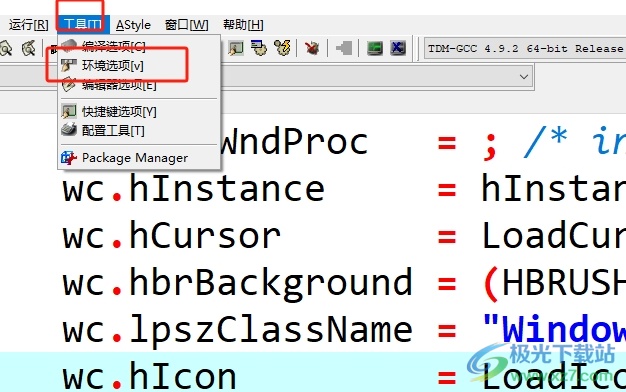Click the blue /* comment start
Screen dimensions: 626x392
(x=545, y=141)
